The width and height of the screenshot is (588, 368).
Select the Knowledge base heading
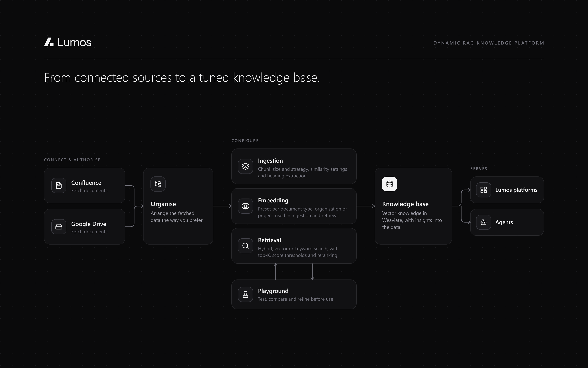405,204
